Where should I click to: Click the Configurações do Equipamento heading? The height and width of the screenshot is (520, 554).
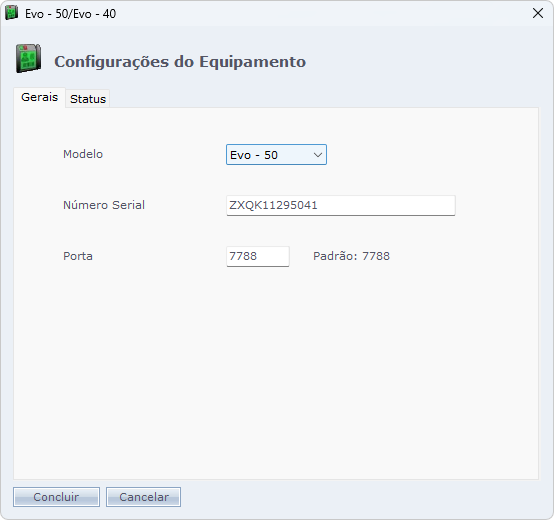(180, 61)
